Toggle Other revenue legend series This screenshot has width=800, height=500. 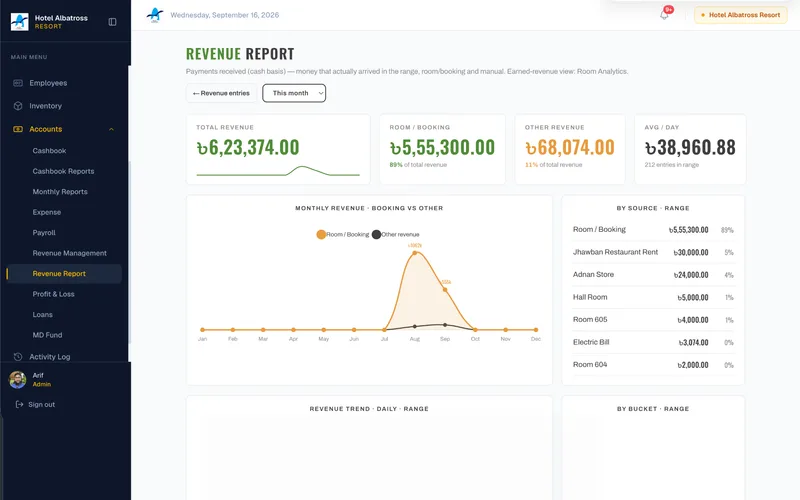coord(396,234)
